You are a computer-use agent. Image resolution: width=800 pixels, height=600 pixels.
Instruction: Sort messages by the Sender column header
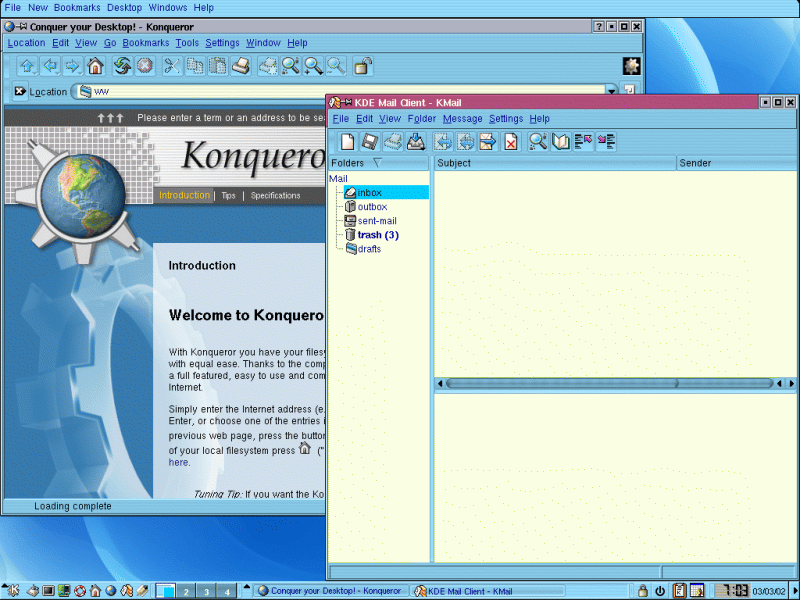737,163
